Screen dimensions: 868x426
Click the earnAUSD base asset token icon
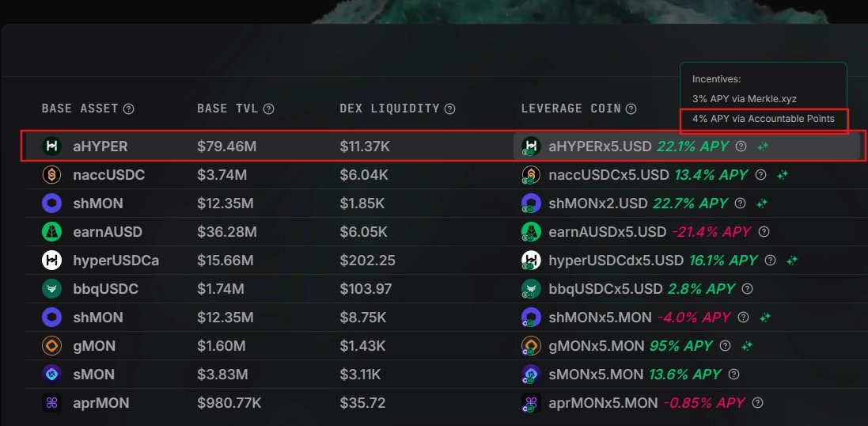(x=52, y=231)
